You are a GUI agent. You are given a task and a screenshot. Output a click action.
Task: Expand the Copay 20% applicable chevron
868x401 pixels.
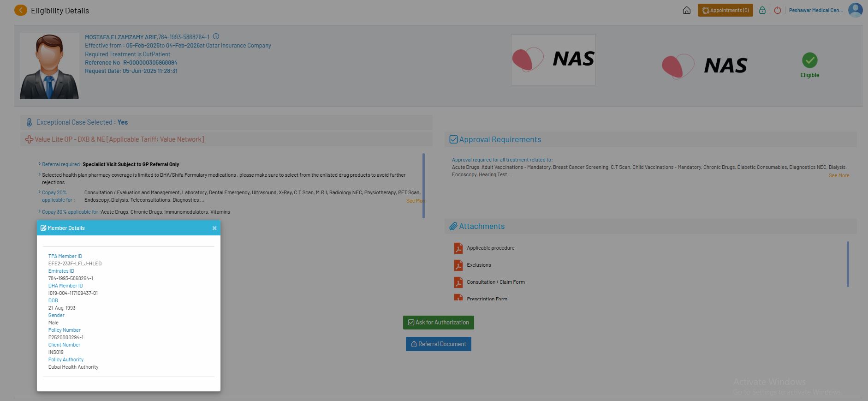[40, 192]
